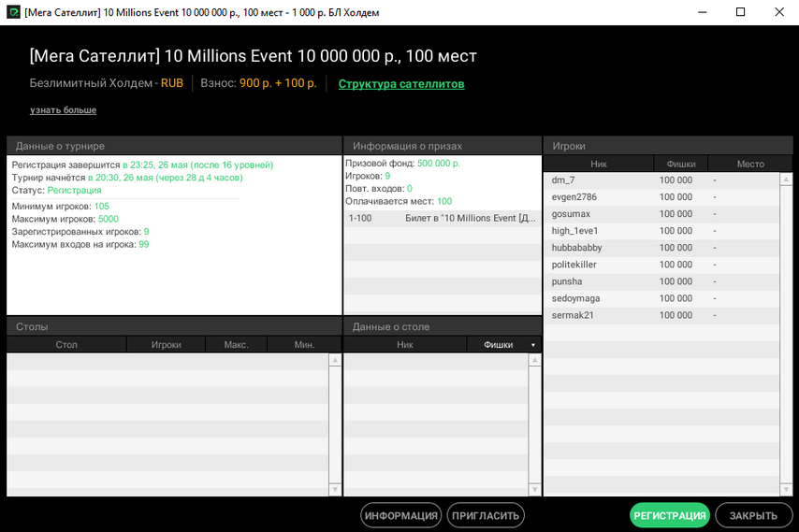Screen dimensions: 799x532
Task: Click down arrow of tables list scrollbar
Action: click(x=335, y=489)
